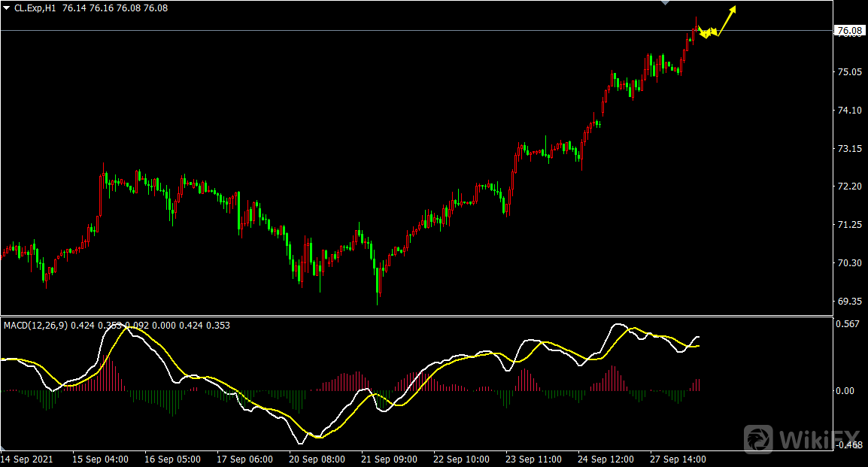This screenshot has width=868, height=467.
Task: Select the horizontal bid price line
Action: (376, 31)
